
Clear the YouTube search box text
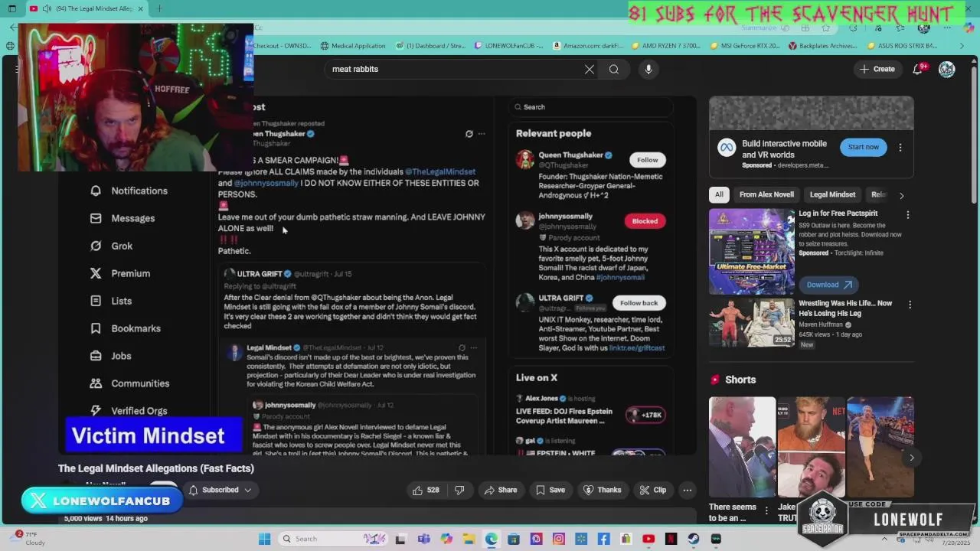[590, 69]
